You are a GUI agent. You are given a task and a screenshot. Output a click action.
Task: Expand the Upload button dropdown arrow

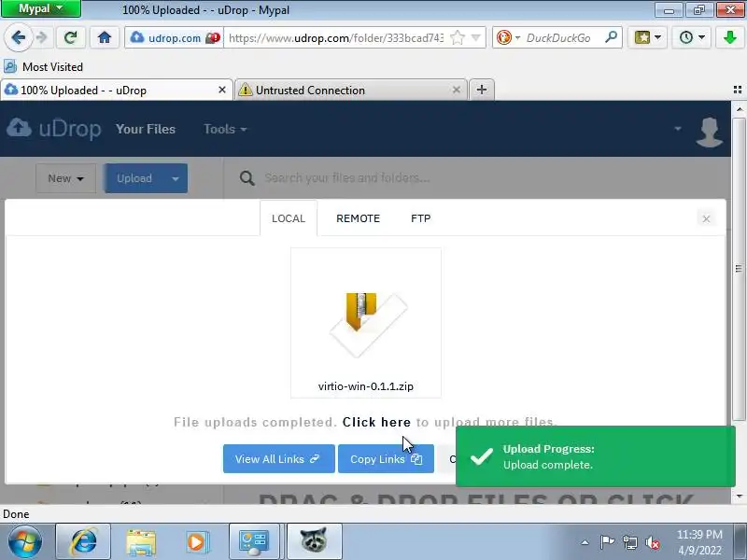pos(176,178)
